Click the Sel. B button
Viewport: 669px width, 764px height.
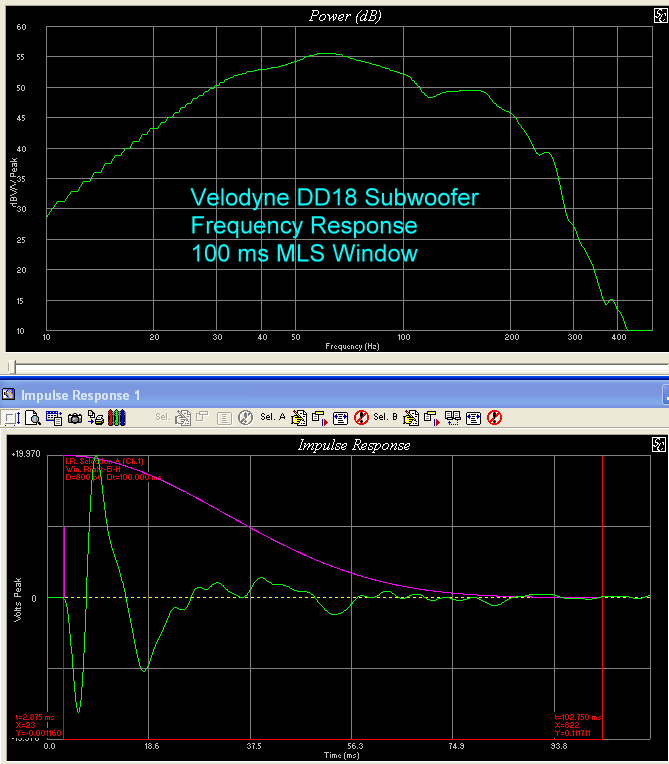[386, 417]
